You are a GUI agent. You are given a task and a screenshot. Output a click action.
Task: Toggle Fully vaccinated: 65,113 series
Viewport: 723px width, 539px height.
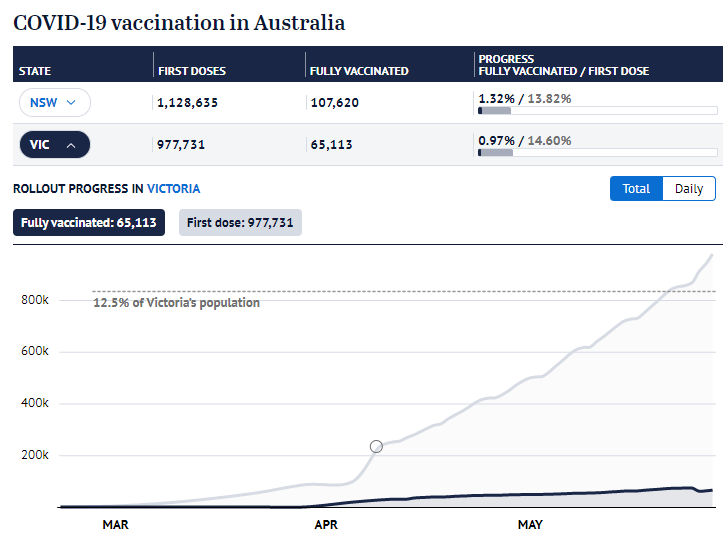point(89,223)
